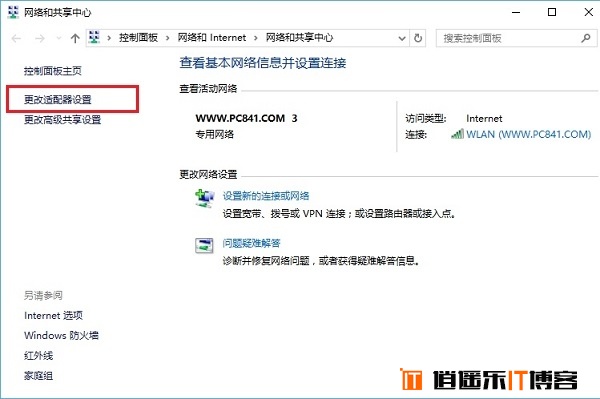
Task: Expand chevron before 控制面板 breadcrumb
Action: click(109, 38)
